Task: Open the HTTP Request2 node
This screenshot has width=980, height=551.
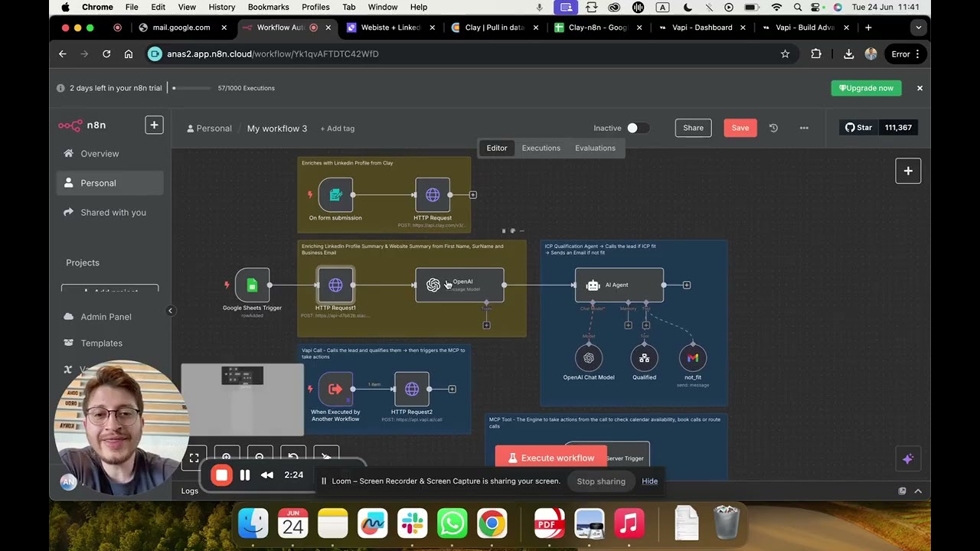Action: [412, 390]
